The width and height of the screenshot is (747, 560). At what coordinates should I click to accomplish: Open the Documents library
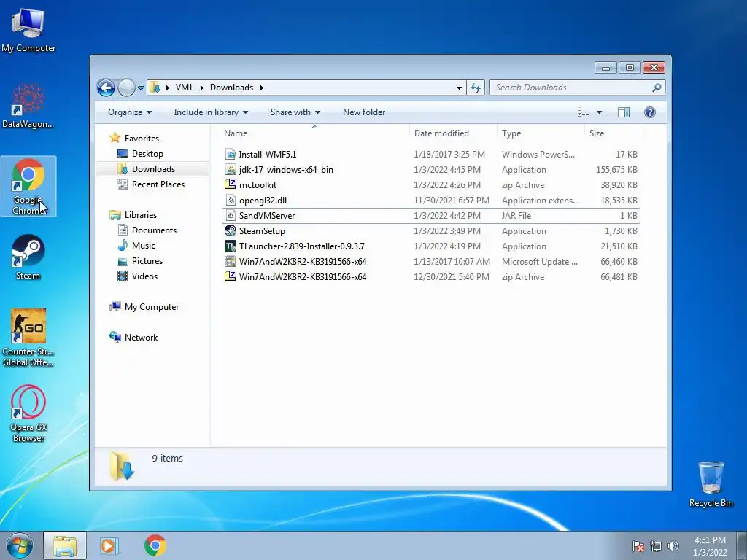[154, 230]
